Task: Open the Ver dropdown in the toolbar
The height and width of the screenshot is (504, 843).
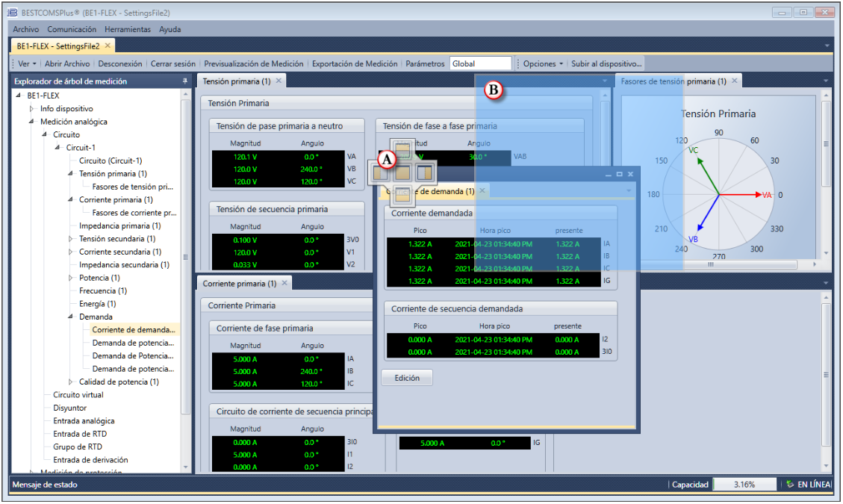Action: 27,64
